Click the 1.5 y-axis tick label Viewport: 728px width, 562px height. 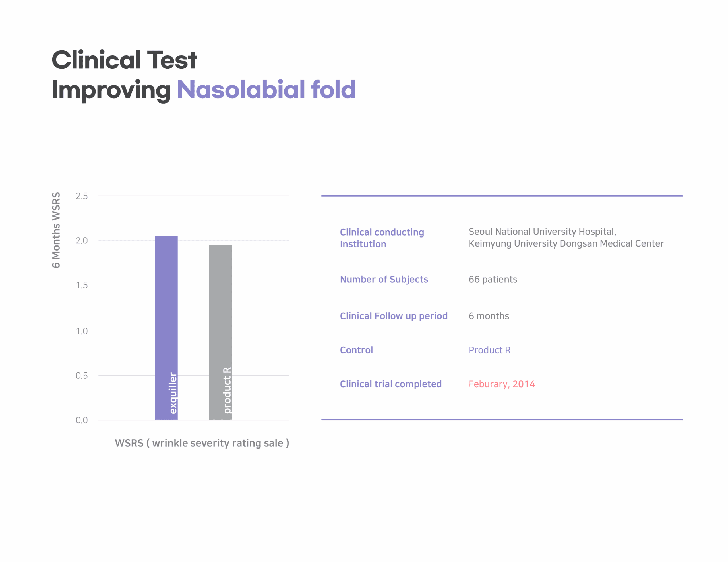tap(82, 285)
